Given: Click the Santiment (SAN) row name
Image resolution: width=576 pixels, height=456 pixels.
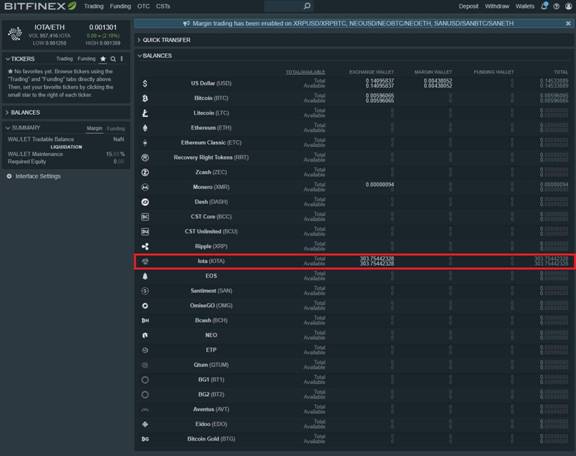Looking at the screenshot, I should (211, 291).
